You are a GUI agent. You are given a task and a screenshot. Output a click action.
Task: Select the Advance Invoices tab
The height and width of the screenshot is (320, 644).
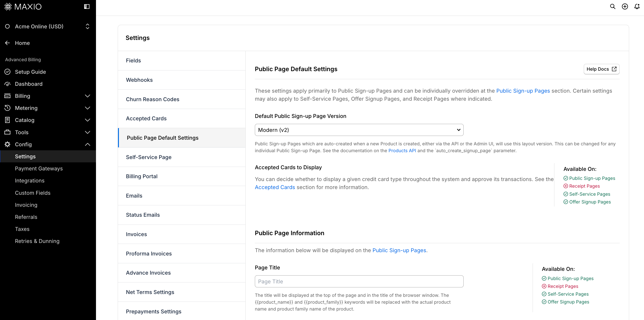point(182,273)
